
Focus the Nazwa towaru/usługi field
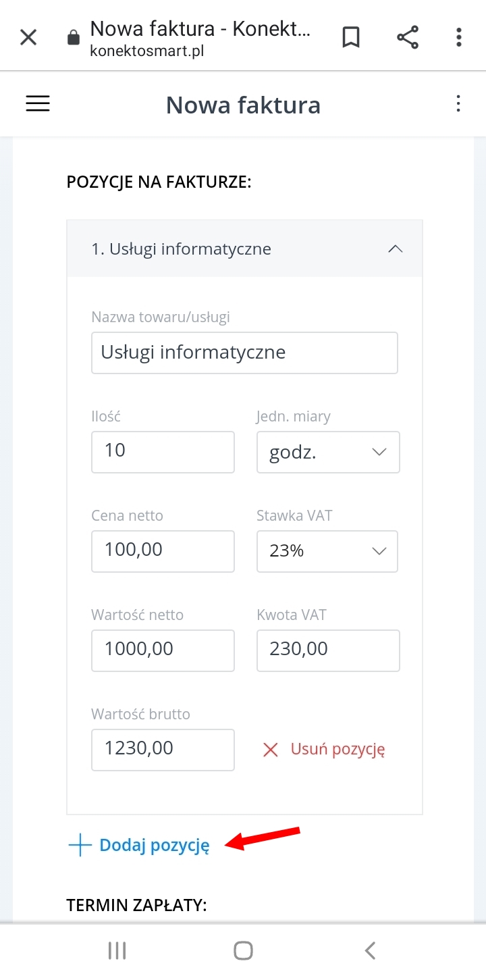click(x=244, y=353)
